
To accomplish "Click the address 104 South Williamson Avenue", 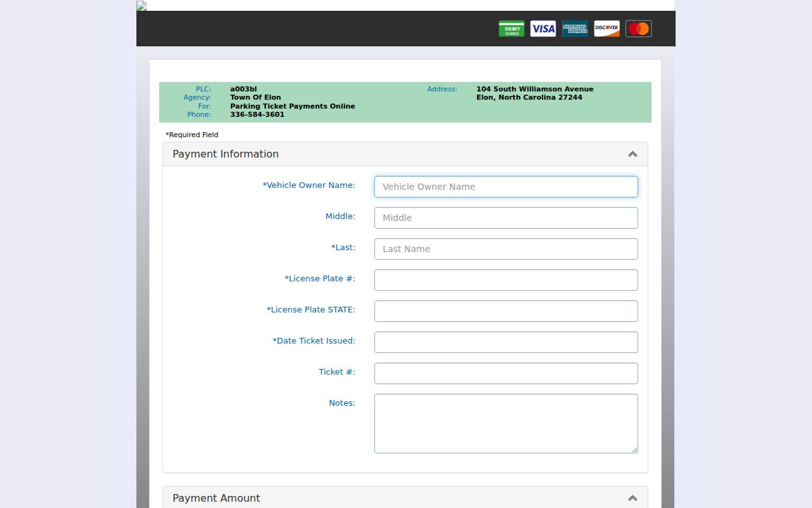I will (x=535, y=89).
